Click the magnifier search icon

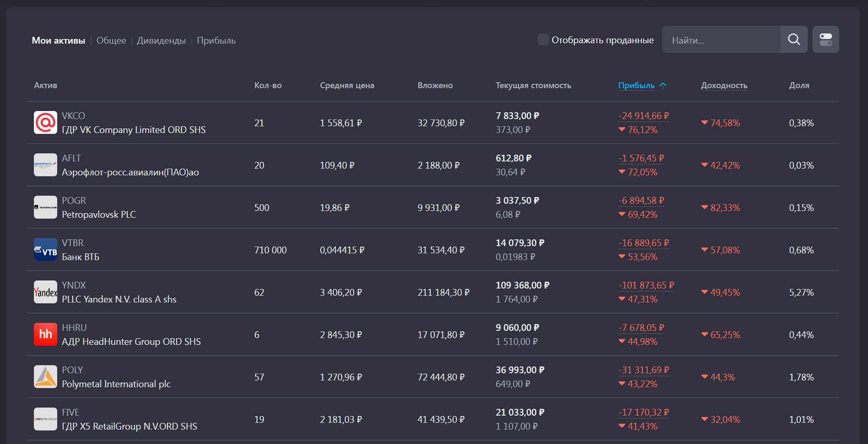(794, 39)
